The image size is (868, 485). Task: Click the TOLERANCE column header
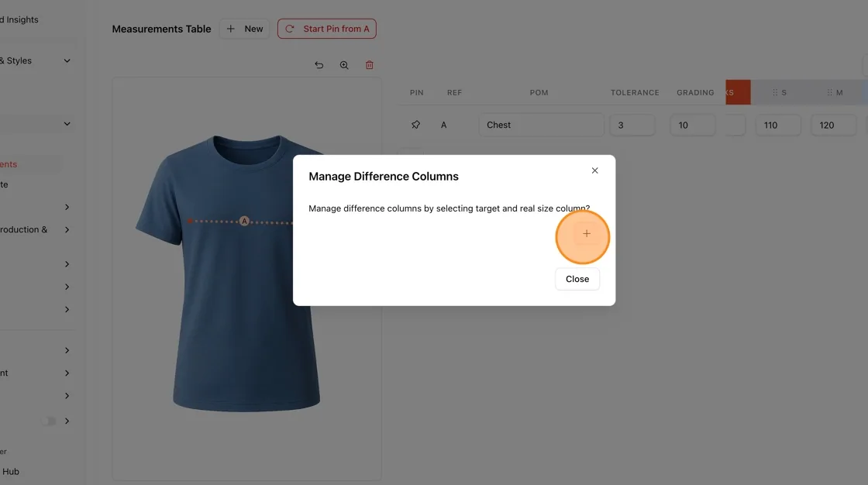(635, 92)
